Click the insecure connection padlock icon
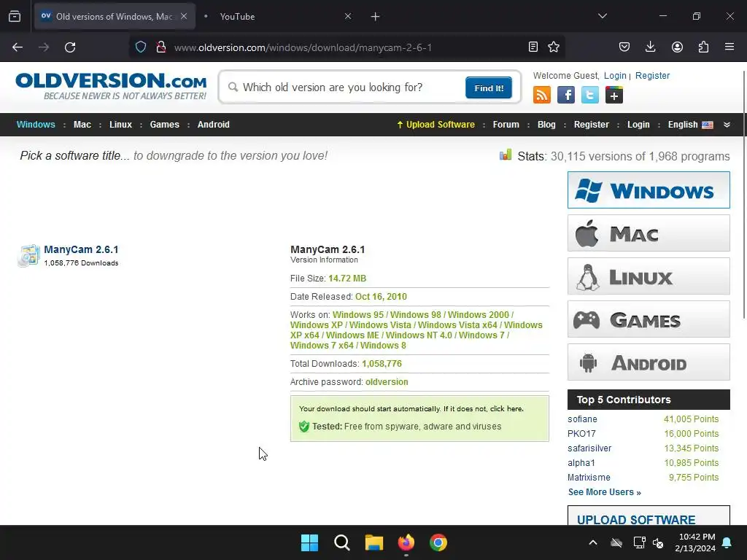 (161, 47)
